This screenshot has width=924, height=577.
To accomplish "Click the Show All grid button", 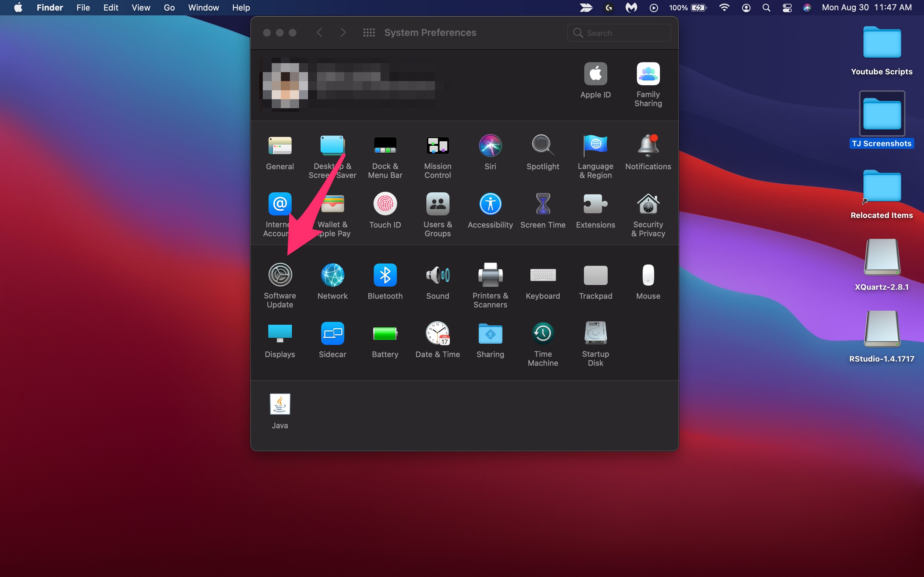I will click(x=369, y=33).
